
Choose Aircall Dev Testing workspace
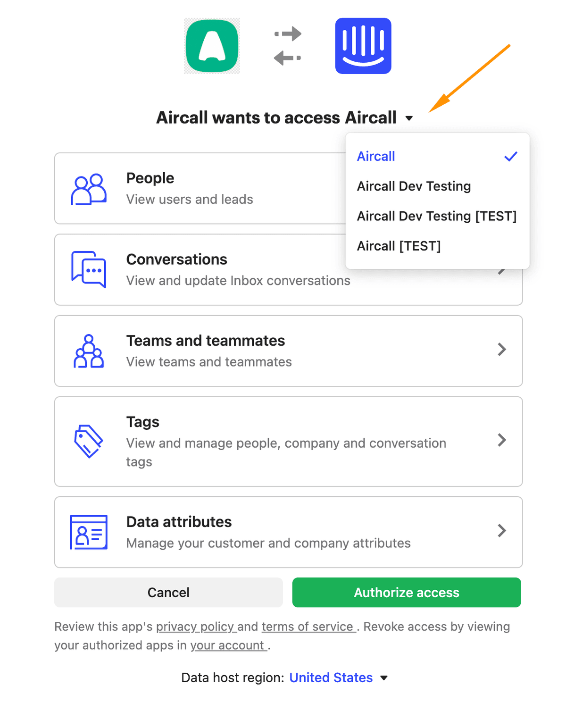tap(414, 186)
